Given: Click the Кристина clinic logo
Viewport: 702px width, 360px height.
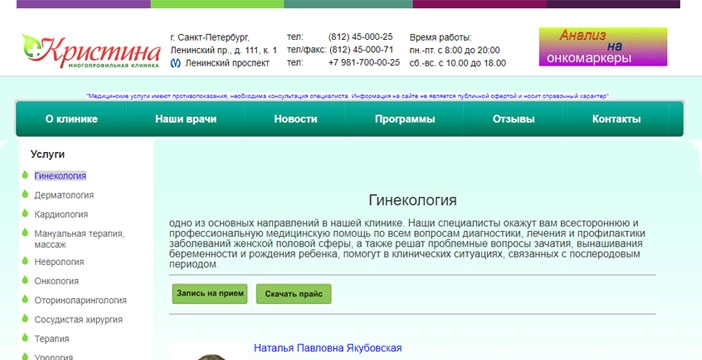Looking at the screenshot, I should (x=91, y=51).
